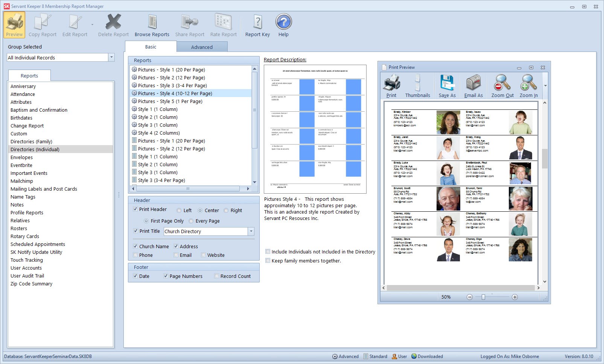The height and width of the screenshot is (364, 604).
Task: Click the Print button in Print Preview
Action: click(391, 85)
